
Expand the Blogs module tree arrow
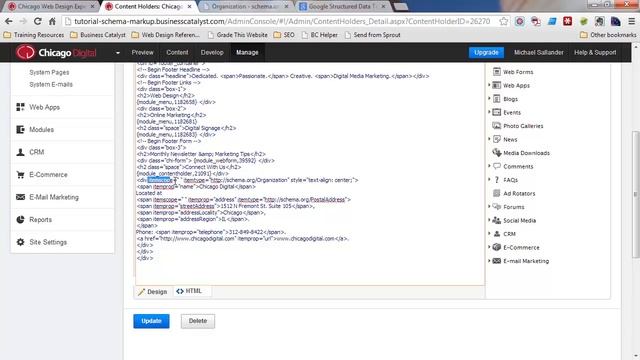point(489,98)
